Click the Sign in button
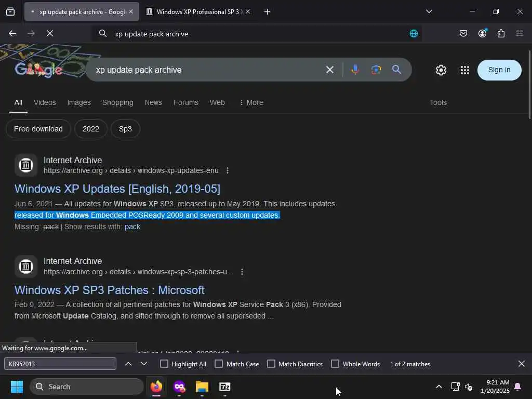The width and height of the screenshot is (532, 399). pos(499,70)
